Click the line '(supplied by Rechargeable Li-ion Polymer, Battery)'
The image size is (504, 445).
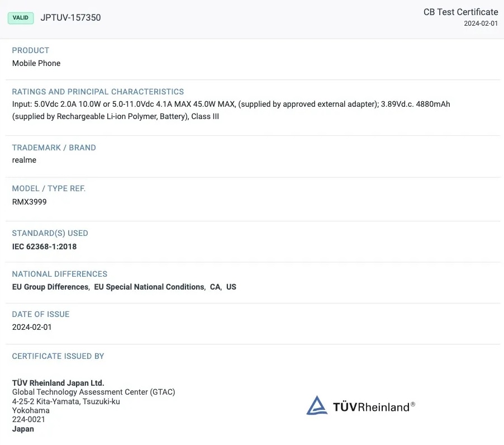click(x=116, y=116)
